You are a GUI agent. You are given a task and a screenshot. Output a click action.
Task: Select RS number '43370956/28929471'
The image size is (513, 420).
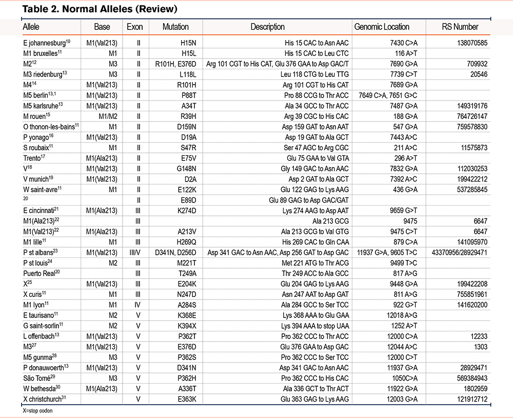pos(459,252)
